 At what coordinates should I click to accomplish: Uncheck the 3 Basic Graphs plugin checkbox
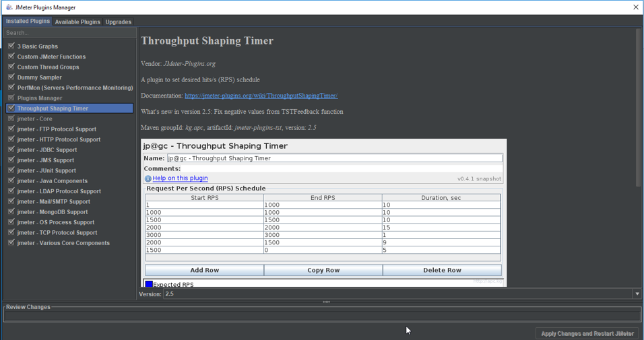[11, 46]
